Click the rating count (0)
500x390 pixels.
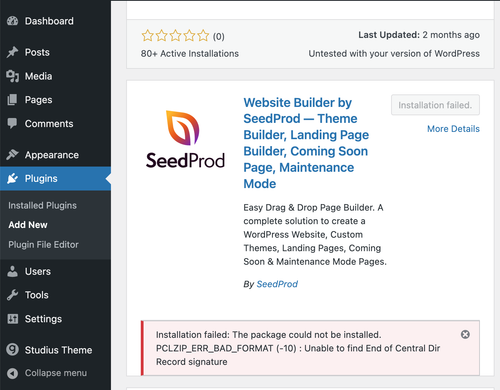pyautogui.click(x=219, y=36)
